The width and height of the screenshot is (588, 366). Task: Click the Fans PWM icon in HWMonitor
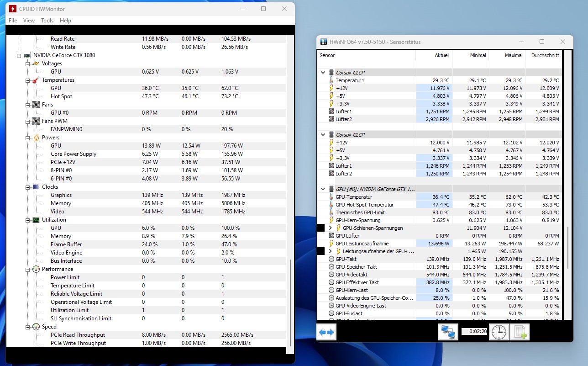(x=36, y=121)
